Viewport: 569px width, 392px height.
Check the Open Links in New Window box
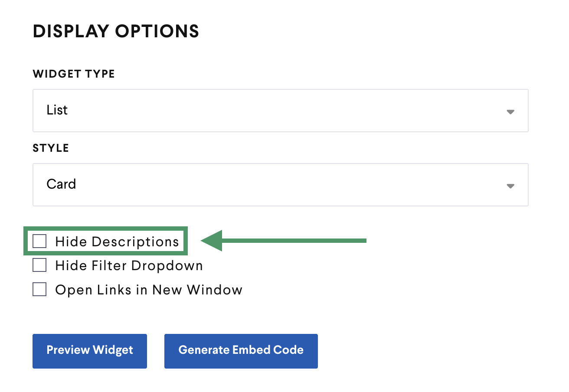pos(39,289)
